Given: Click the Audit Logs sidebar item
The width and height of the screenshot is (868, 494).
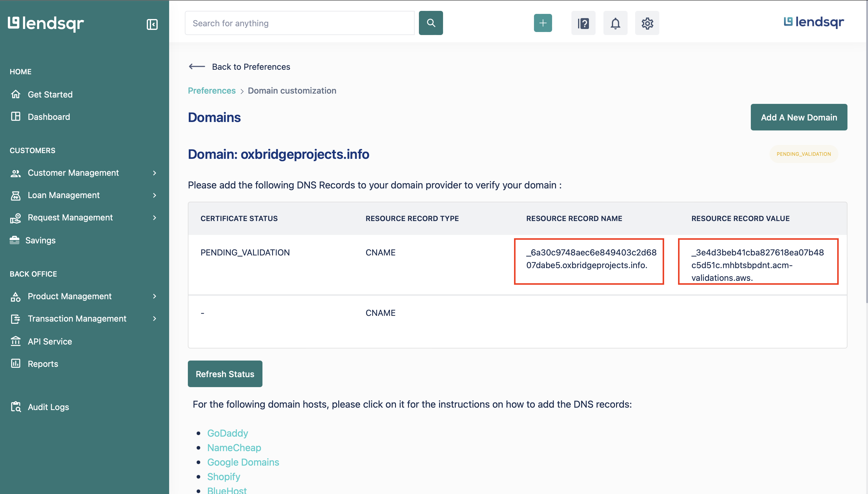Looking at the screenshot, I should click(48, 407).
